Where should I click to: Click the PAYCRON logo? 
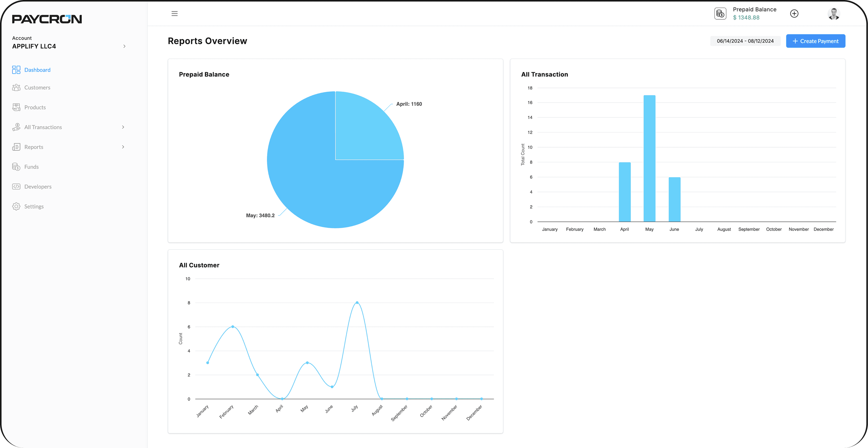click(46, 19)
